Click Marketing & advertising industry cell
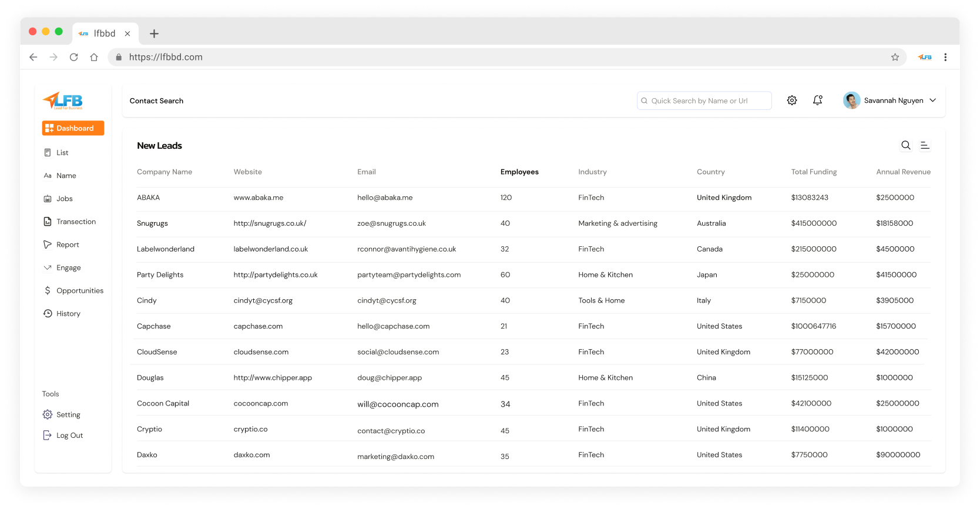This screenshot has height=509, width=980. tap(617, 223)
